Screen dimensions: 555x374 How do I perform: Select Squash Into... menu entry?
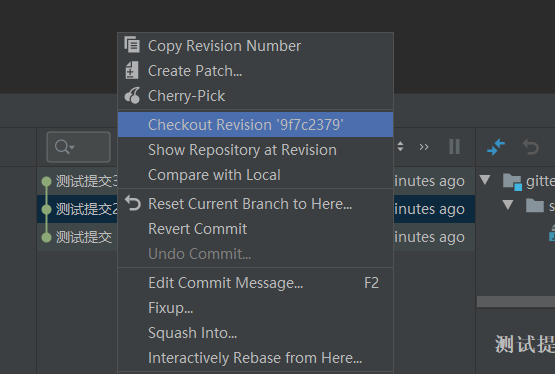coord(255,333)
